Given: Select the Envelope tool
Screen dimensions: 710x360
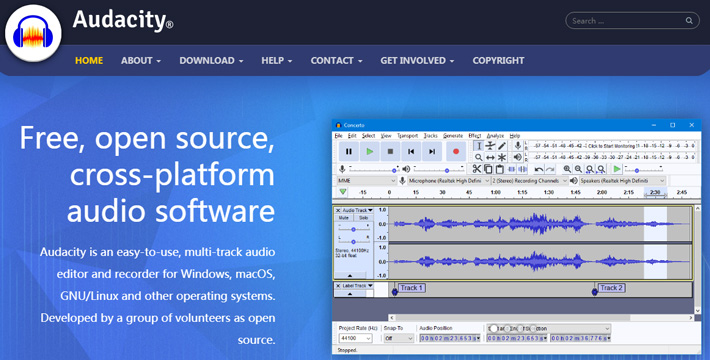Looking at the screenshot, I should [490, 146].
